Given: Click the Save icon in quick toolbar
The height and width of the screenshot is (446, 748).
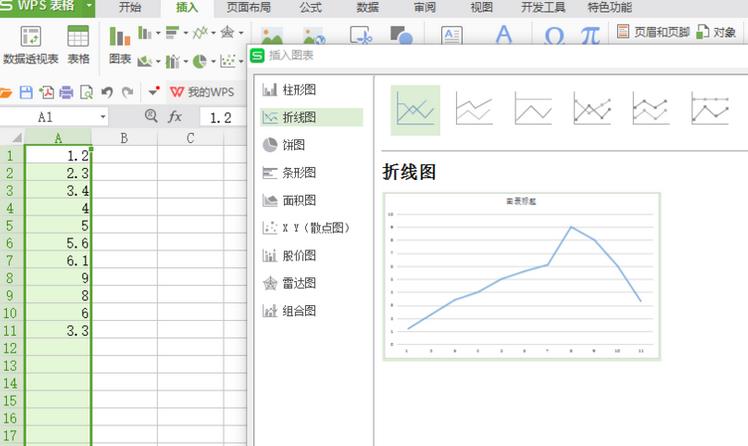Looking at the screenshot, I should click(28, 92).
